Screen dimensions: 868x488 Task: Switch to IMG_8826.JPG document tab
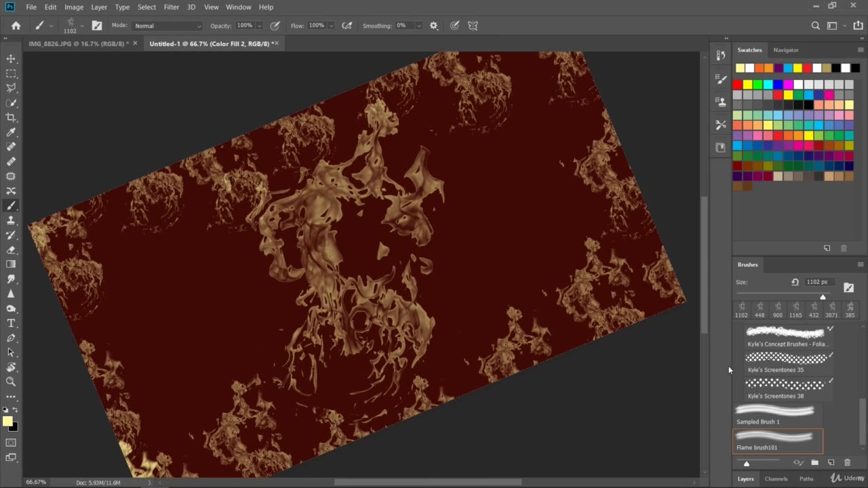coord(79,43)
